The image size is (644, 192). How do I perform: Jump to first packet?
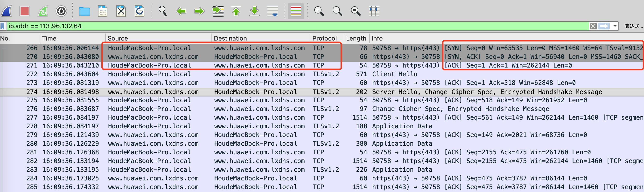tap(236, 11)
